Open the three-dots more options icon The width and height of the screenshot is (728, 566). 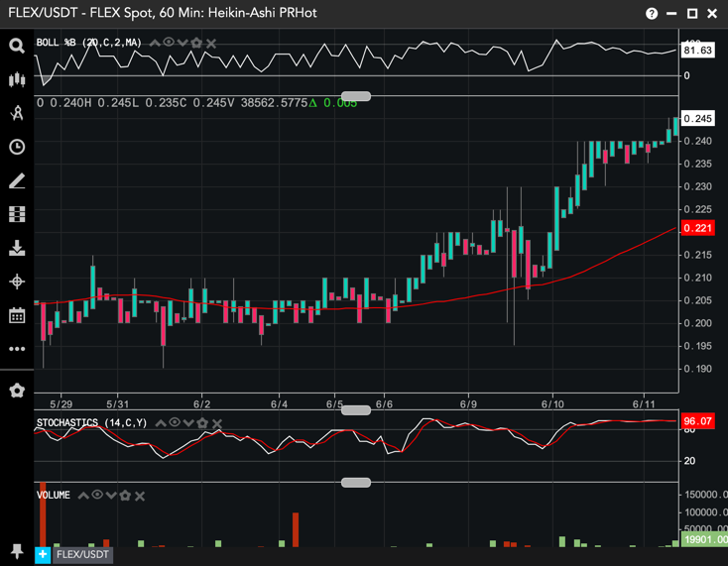[x=17, y=349]
